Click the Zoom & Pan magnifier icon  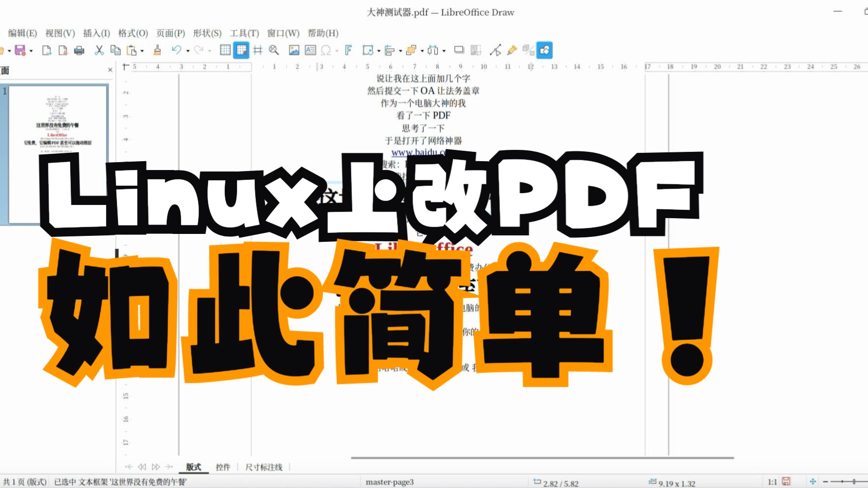[x=274, y=50]
